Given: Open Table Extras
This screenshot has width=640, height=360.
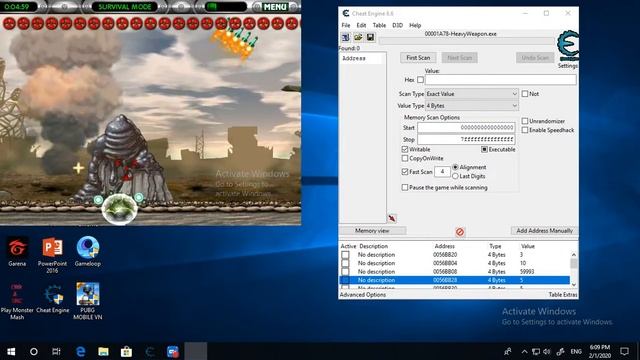Looking at the screenshot, I should (x=562, y=295).
